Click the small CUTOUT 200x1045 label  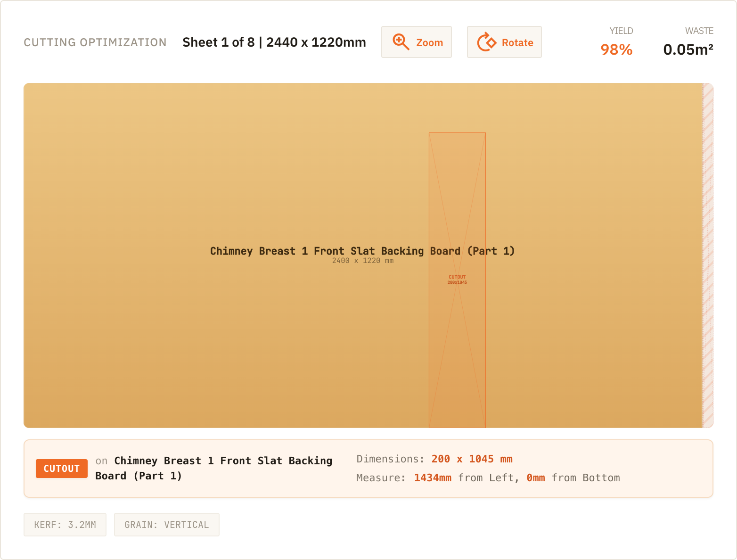click(x=457, y=280)
